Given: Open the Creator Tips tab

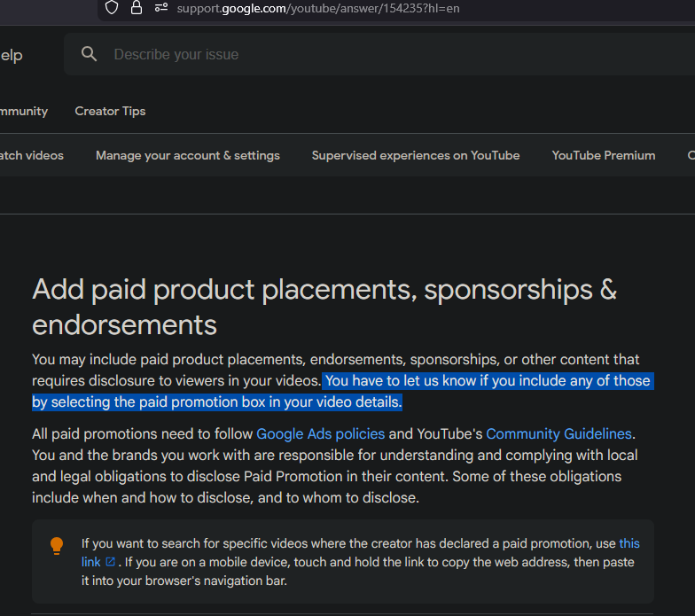Looking at the screenshot, I should coord(110,111).
